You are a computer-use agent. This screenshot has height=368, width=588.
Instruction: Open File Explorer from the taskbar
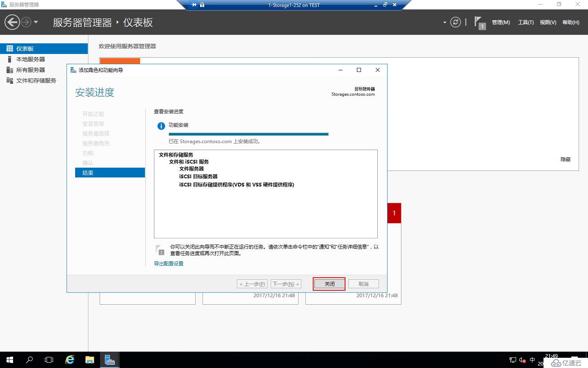(90, 360)
